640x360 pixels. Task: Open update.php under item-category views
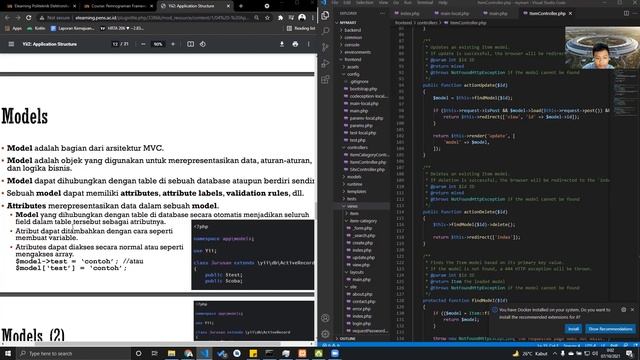click(362, 258)
